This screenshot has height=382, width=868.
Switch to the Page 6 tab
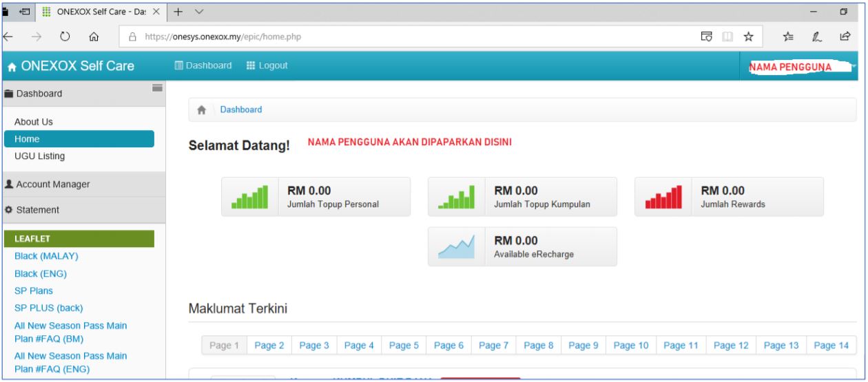[448, 346]
